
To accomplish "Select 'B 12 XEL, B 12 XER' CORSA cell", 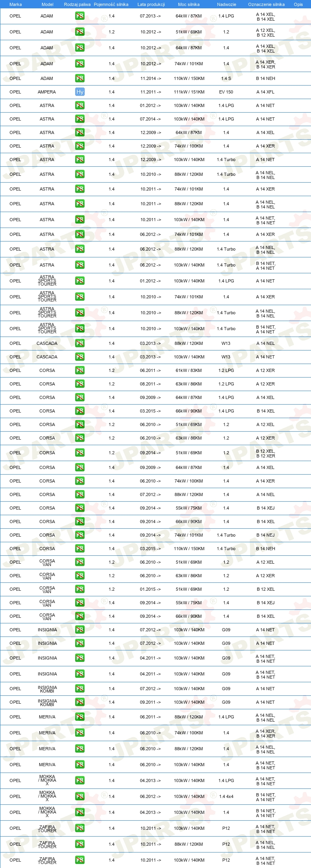I will (x=265, y=453).
